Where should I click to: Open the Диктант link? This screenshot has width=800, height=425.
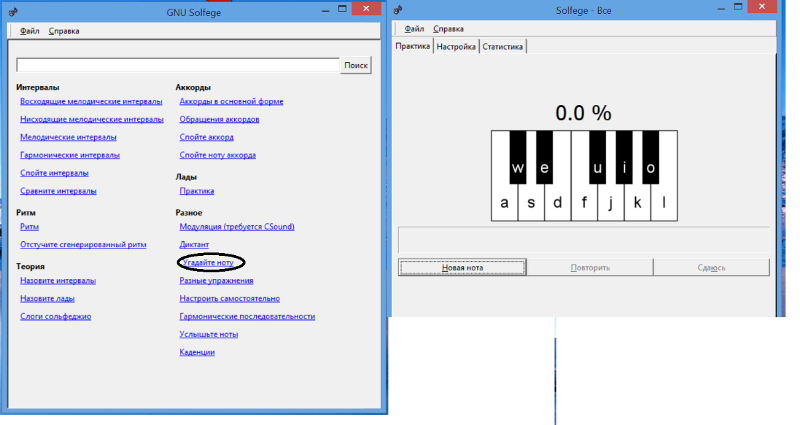click(194, 244)
